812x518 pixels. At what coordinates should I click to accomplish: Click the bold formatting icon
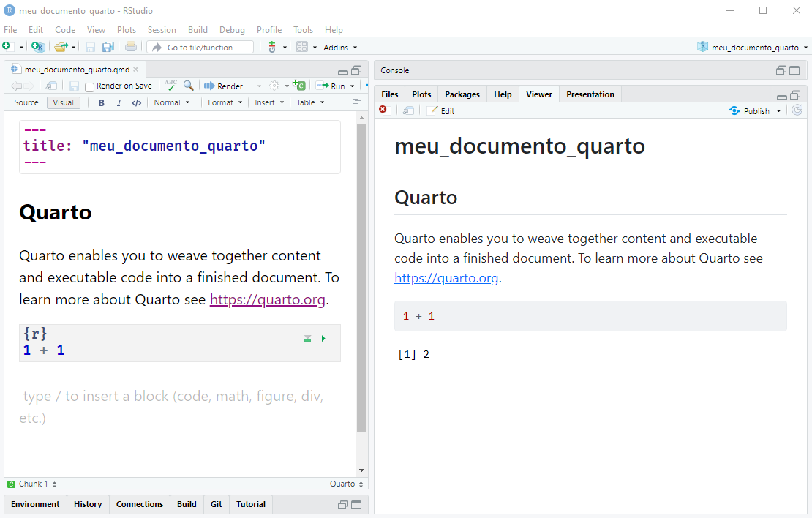tap(102, 103)
